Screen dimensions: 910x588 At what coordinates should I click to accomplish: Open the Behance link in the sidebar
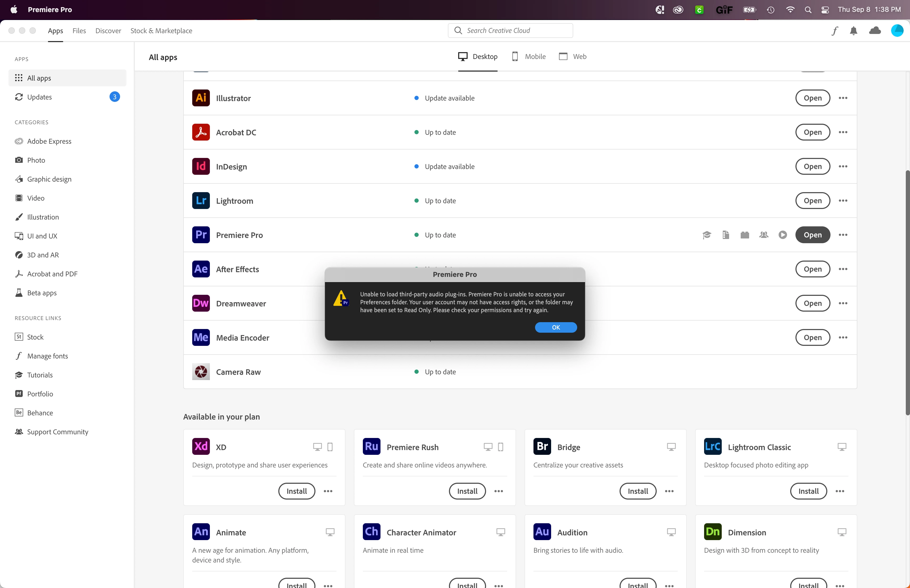tap(40, 413)
